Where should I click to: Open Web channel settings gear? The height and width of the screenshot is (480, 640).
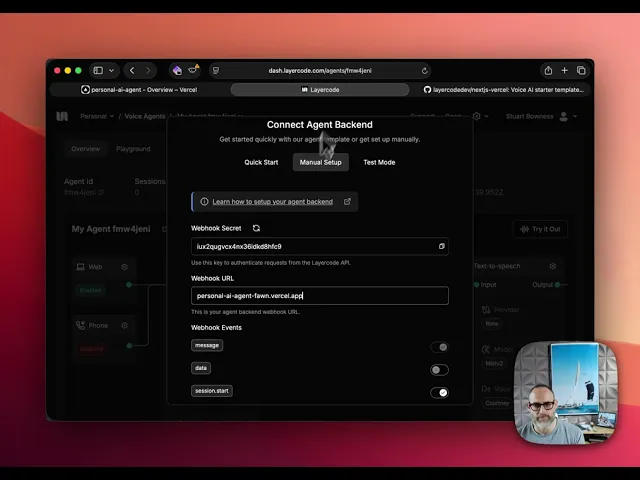(124, 267)
